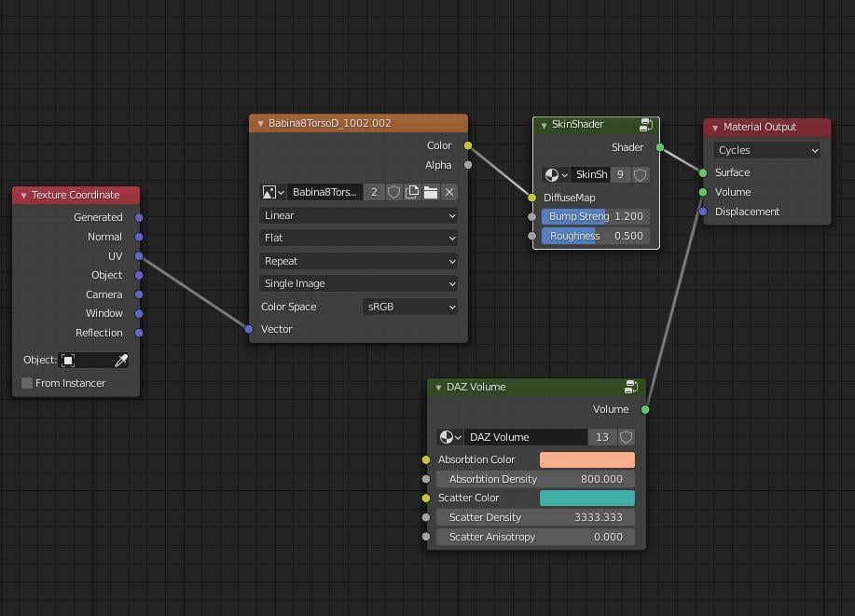Click the Texture Coordinate Object output socket
Screen dimensions: 855x616
(139, 275)
